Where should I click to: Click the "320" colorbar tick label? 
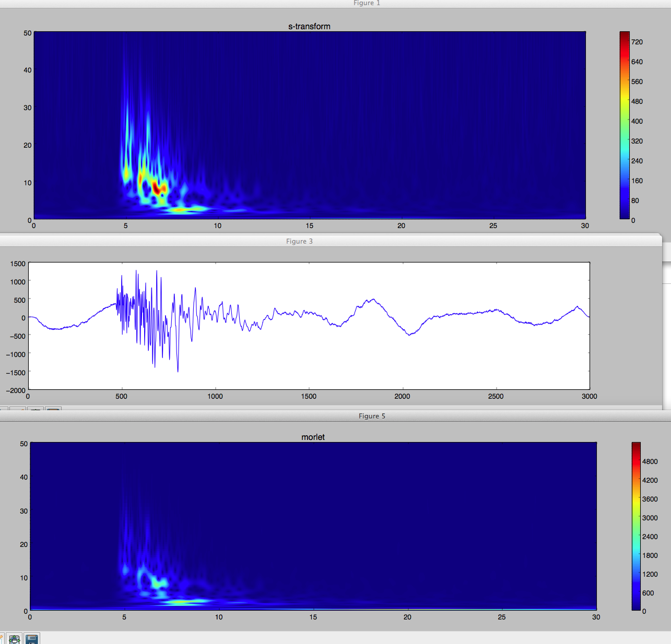click(637, 141)
